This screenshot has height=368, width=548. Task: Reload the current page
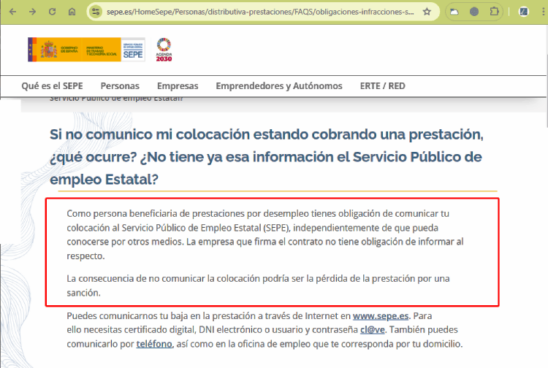[x=52, y=12]
